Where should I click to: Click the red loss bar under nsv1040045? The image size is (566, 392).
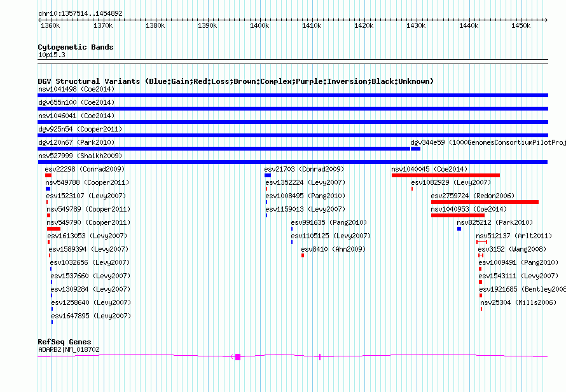tap(446, 175)
